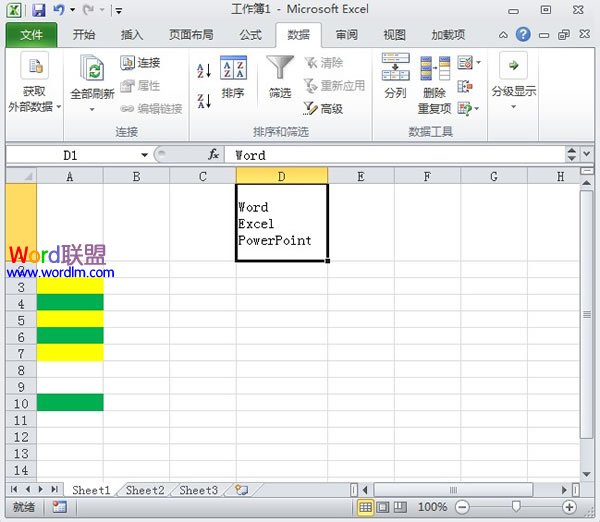Go to last sheet navigation arrow
The image size is (600, 522).
(55, 489)
